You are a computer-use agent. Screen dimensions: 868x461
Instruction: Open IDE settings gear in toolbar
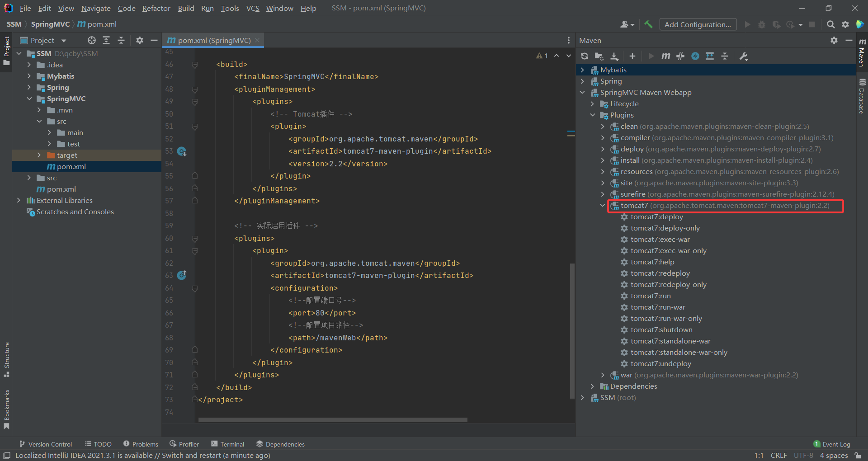tap(845, 24)
